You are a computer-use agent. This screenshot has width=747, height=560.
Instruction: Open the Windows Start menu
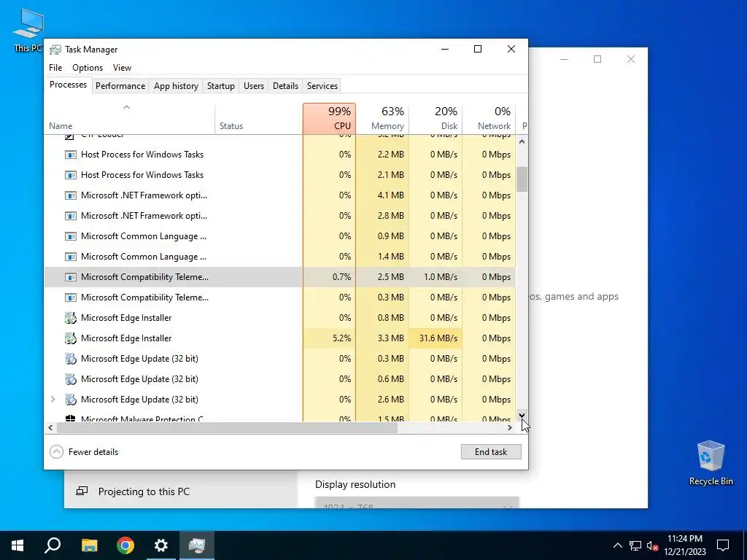pos(18,545)
